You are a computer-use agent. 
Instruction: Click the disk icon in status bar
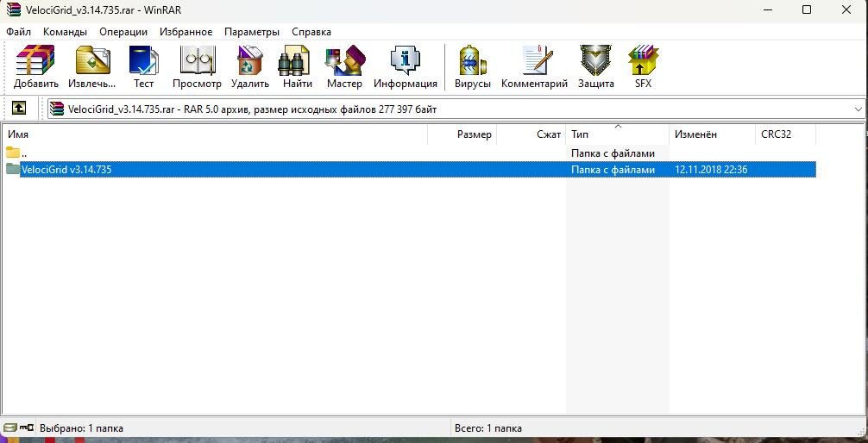point(9,428)
